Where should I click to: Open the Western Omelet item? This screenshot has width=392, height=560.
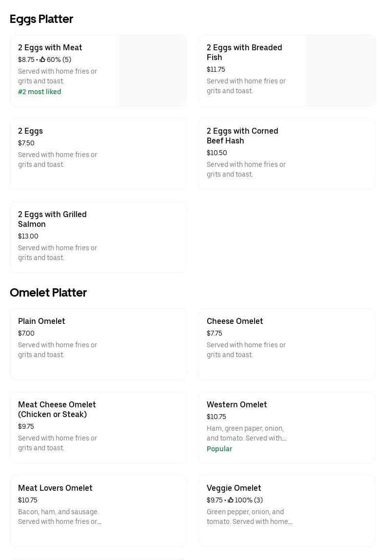(x=236, y=404)
